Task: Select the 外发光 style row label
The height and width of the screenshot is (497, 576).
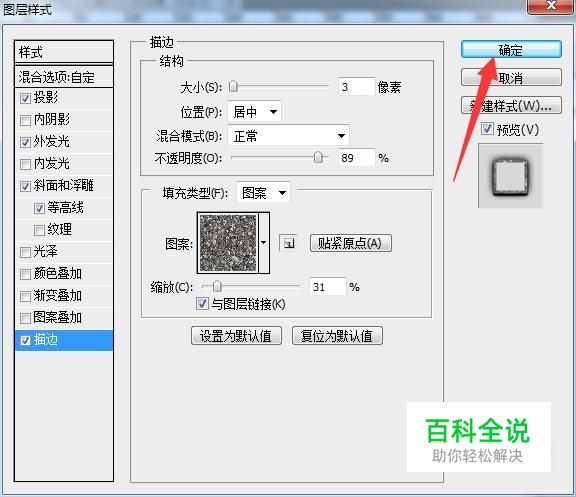Action: [51, 141]
